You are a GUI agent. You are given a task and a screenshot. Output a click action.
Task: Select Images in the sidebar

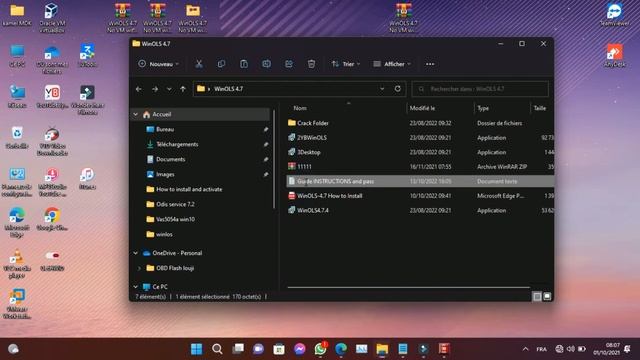tap(165, 174)
